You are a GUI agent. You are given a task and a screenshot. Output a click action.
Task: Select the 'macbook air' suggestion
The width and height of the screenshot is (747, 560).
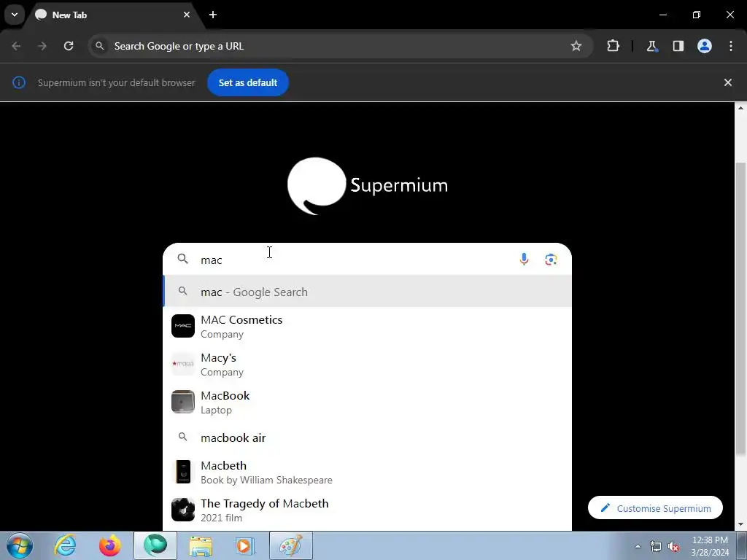coord(368,437)
